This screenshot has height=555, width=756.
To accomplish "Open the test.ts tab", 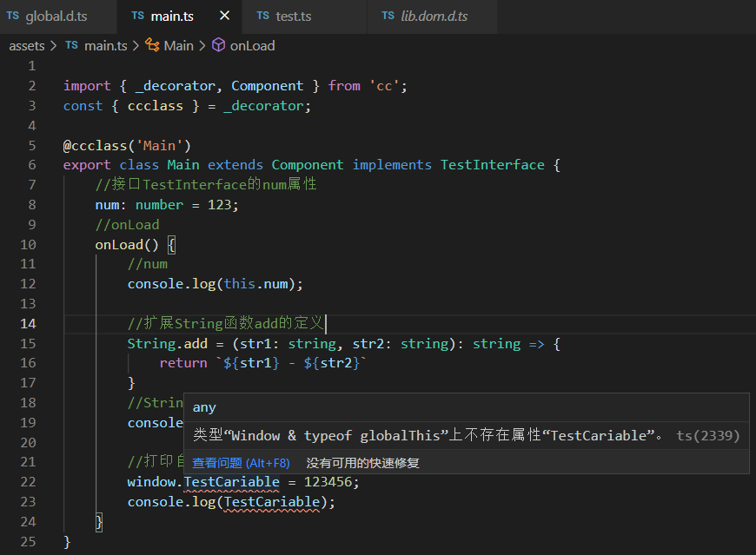I will tap(294, 17).
